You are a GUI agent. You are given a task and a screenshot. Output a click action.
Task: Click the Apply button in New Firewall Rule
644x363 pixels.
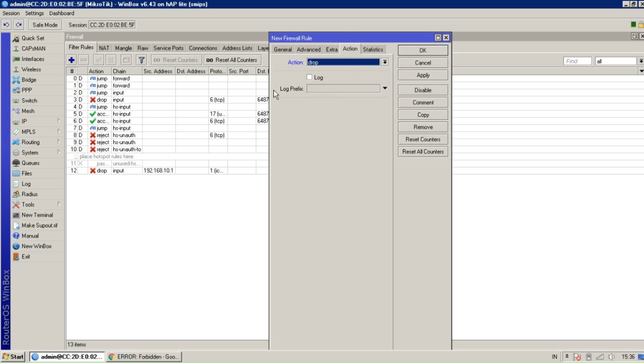coord(423,75)
